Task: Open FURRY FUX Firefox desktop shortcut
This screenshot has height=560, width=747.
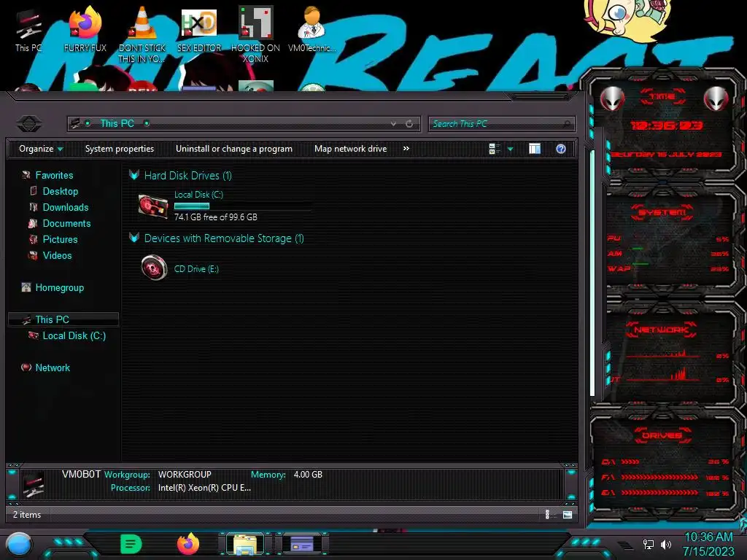Action: [x=85, y=31]
